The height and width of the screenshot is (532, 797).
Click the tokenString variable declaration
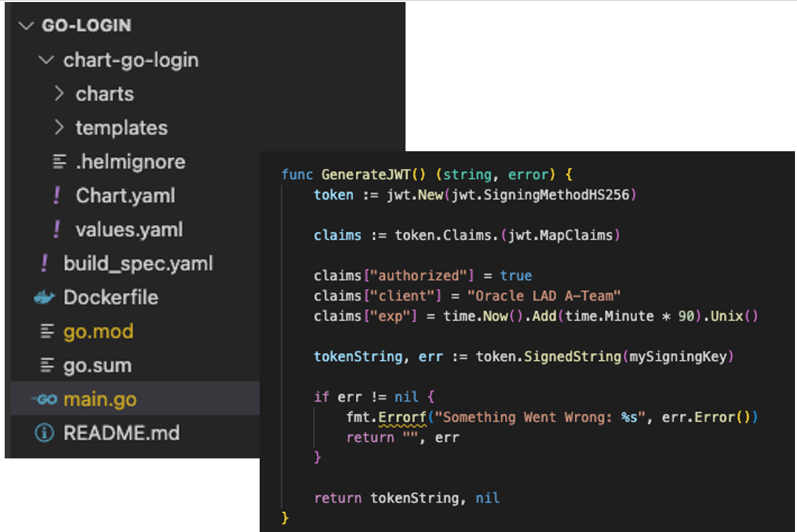coord(358,357)
